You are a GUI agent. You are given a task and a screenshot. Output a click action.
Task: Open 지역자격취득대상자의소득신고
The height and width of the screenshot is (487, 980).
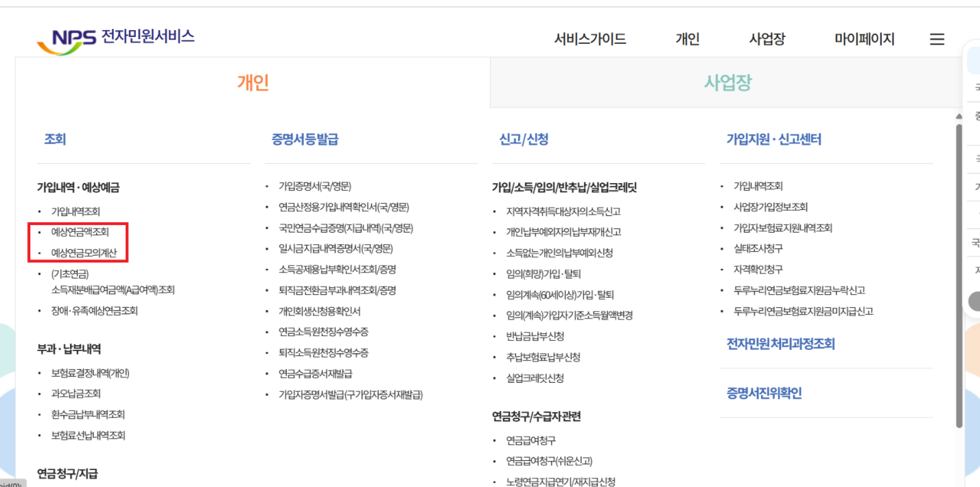click(563, 211)
